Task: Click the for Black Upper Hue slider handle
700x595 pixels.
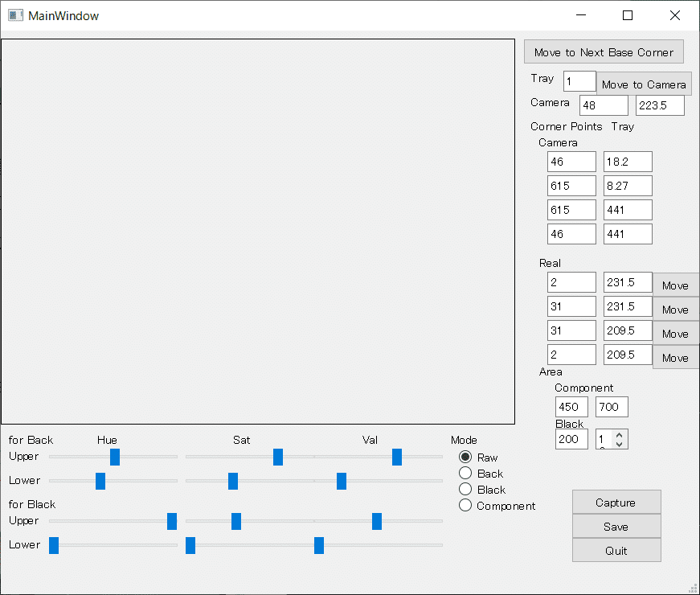Action: click(172, 521)
